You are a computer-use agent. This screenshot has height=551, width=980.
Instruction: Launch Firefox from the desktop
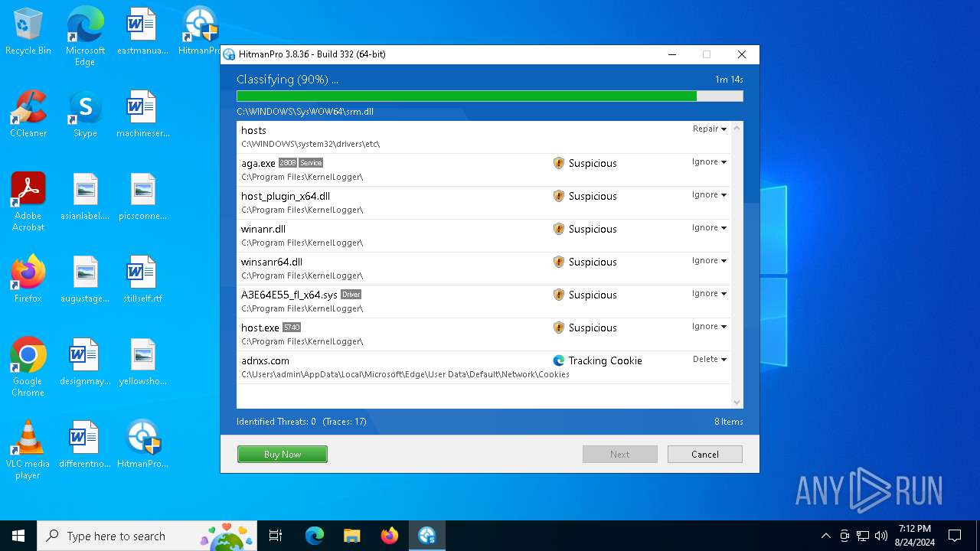click(x=28, y=280)
